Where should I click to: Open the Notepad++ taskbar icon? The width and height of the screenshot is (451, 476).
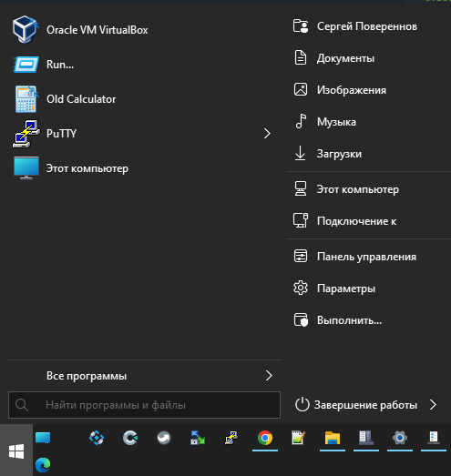coord(299,438)
